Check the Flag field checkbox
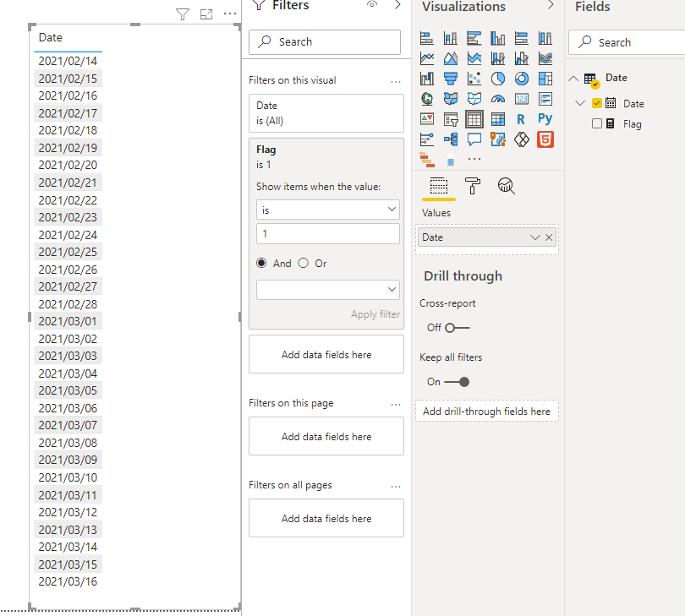 [x=597, y=123]
